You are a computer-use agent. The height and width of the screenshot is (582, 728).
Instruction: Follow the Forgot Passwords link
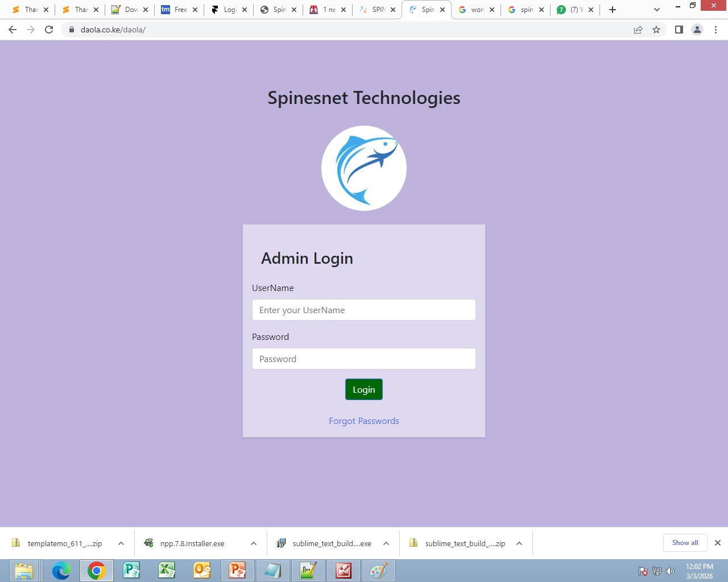(364, 421)
